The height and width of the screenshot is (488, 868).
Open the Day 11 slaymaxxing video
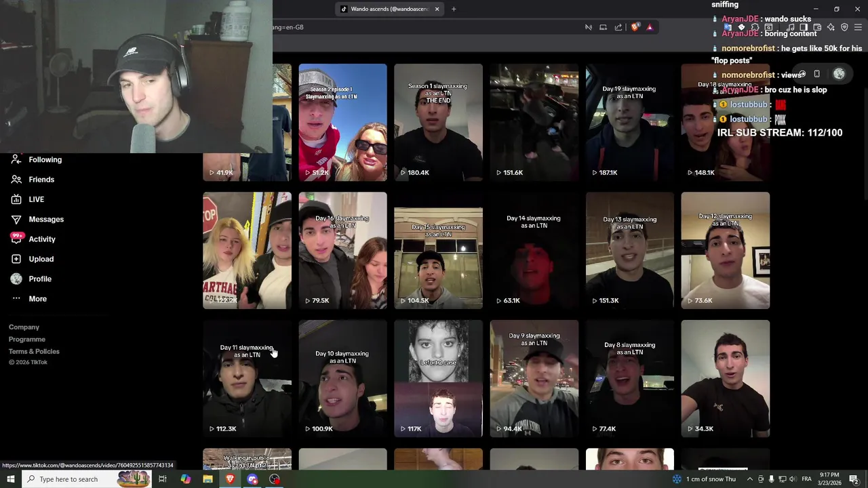tap(248, 379)
